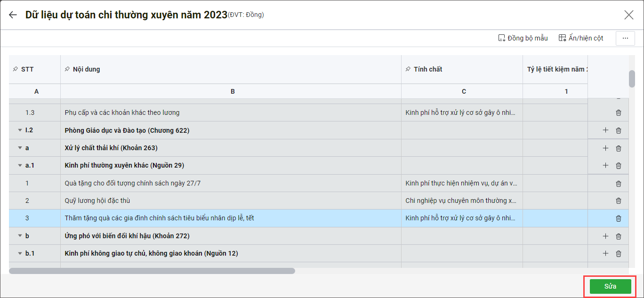This screenshot has width=644, height=298.
Task: Click the back arrow beside the title
Action: point(13,15)
